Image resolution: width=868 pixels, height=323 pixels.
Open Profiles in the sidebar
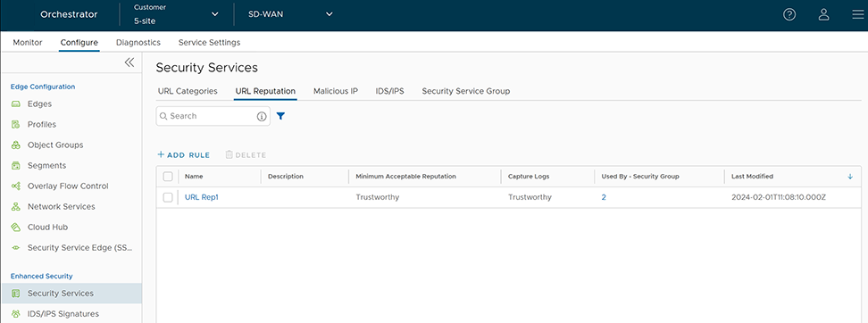click(x=42, y=124)
